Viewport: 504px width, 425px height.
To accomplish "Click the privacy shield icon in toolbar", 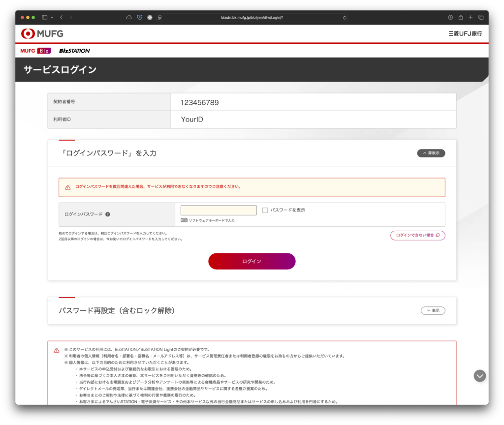I will click(139, 17).
